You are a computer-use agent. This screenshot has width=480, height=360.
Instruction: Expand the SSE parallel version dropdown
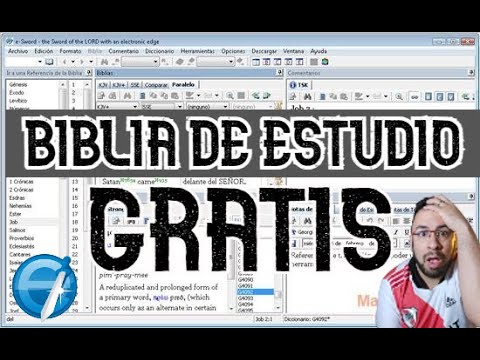click(x=180, y=107)
